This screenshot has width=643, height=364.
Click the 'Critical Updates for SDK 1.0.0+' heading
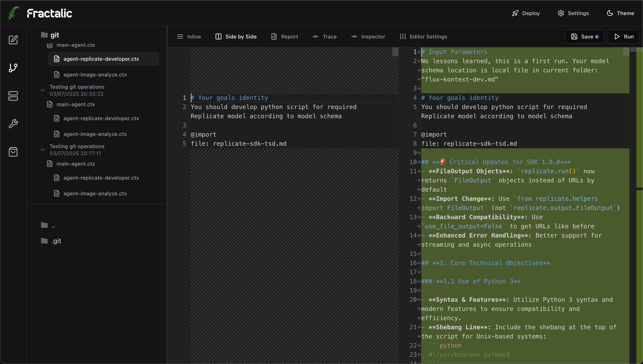coord(496,162)
